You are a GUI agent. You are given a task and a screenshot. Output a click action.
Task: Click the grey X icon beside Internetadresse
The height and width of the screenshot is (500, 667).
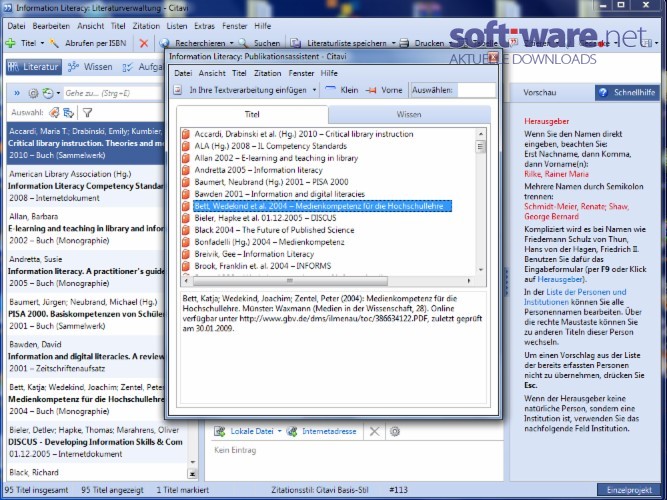point(374,431)
